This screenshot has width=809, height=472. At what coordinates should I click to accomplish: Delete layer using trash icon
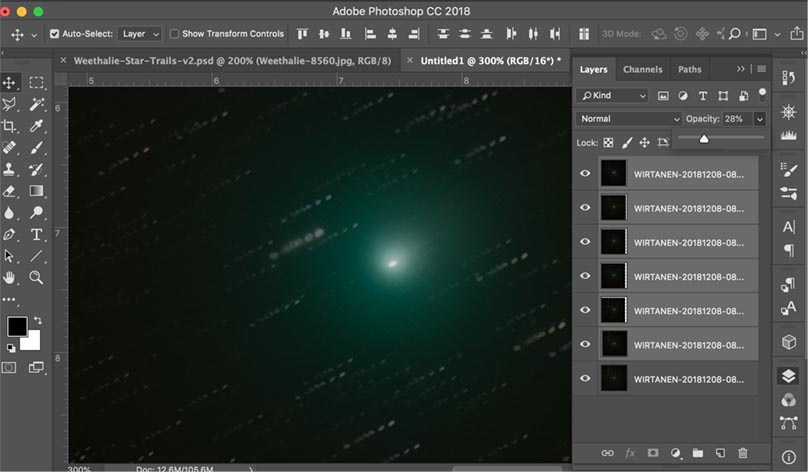click(x=742, y=453)
